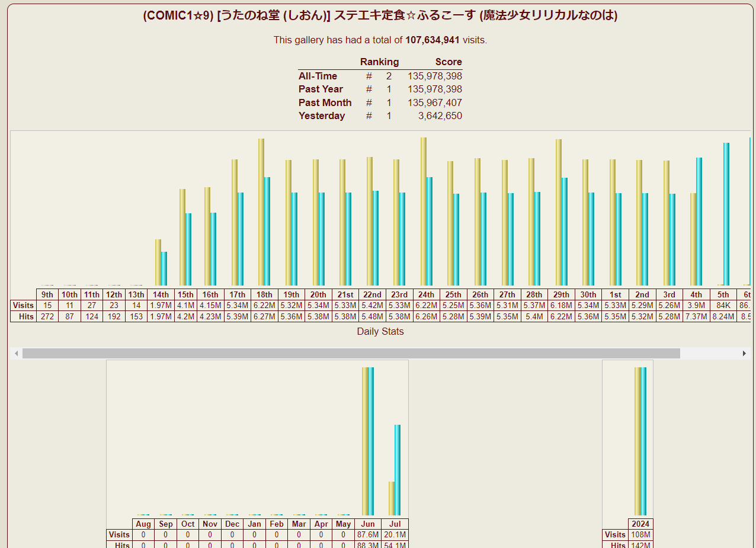Image resolution: width=756 pixels, height=548 pixels.
Task: Click the Hits value 4.23M under 16th
Action: (x=210, y=316)
